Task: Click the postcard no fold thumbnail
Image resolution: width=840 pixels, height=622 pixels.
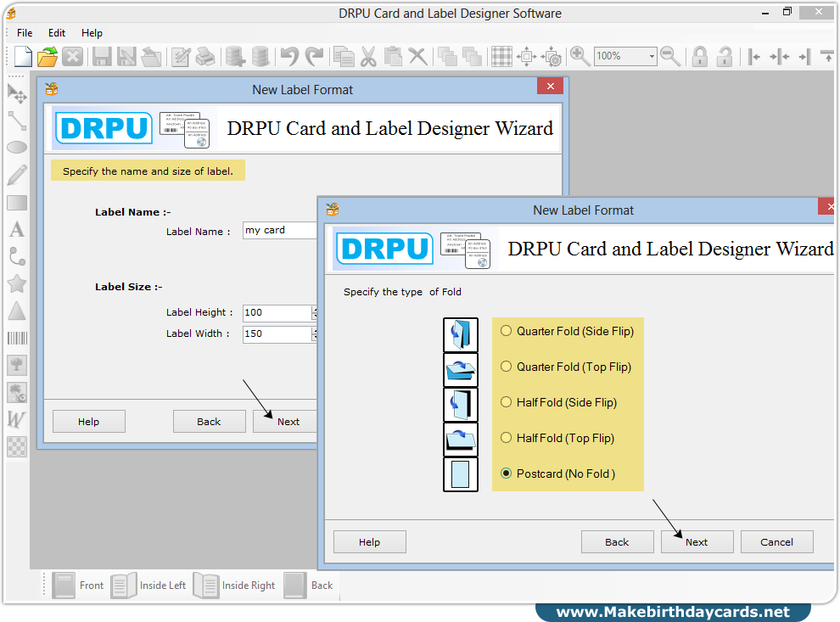Action: pos(461,474)
